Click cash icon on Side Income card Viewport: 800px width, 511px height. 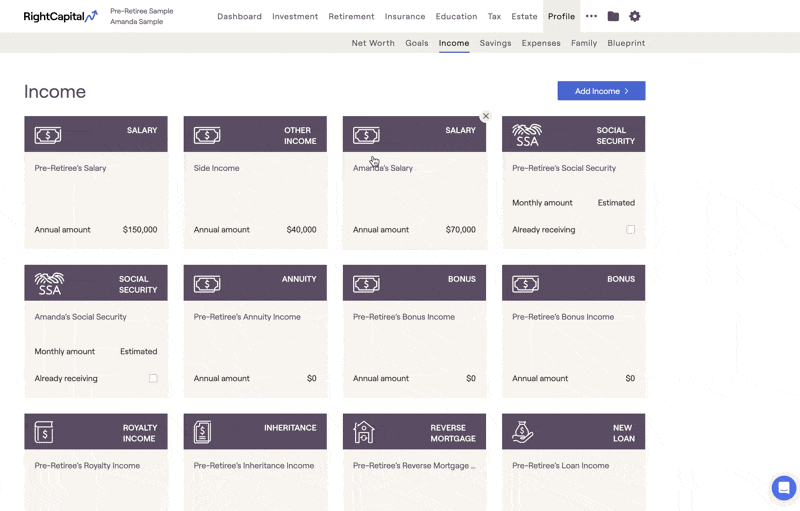[x=207, y=135]
